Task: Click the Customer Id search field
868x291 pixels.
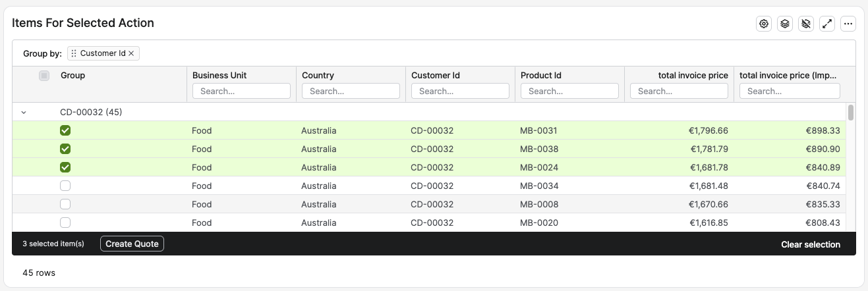Action: pyautogui.click(x=460, y=91)
